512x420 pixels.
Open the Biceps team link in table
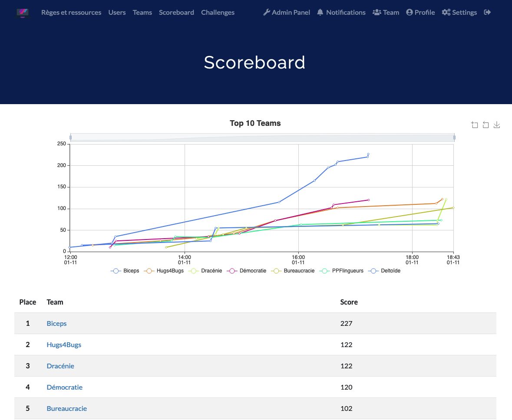point(56,323)
